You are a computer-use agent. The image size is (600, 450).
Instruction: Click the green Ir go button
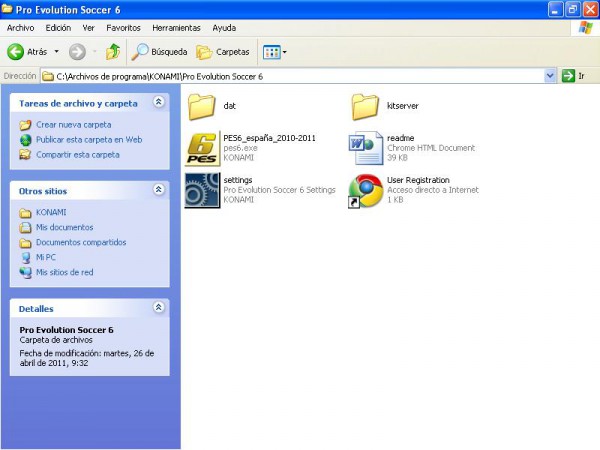pyautogui.click(x=573, y=76)
